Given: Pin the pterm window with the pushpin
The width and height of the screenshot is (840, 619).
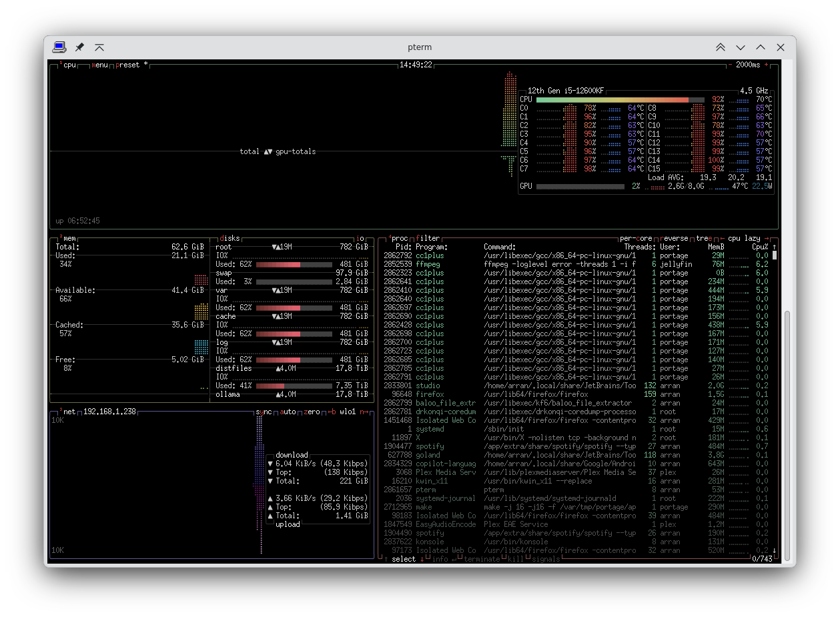Looking at the screenshot, I should (79, 47).
